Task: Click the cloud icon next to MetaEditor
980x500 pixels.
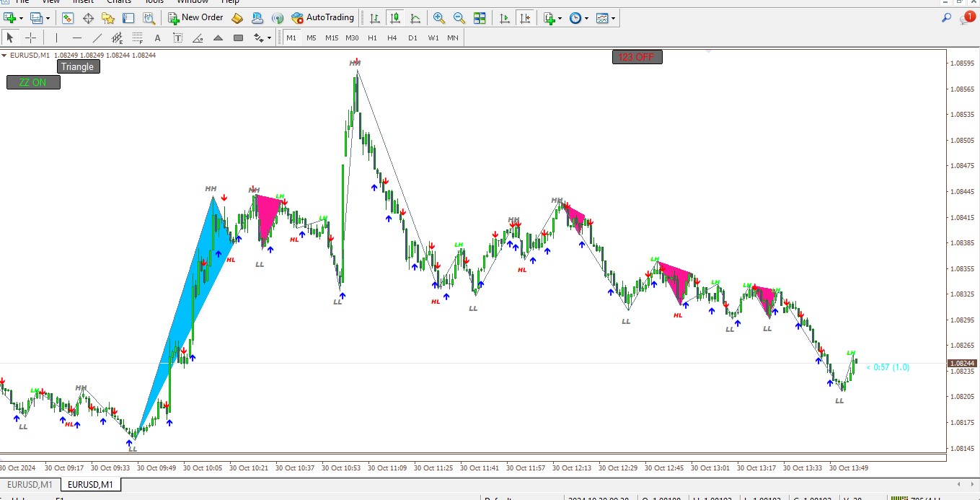Action: 257,18
